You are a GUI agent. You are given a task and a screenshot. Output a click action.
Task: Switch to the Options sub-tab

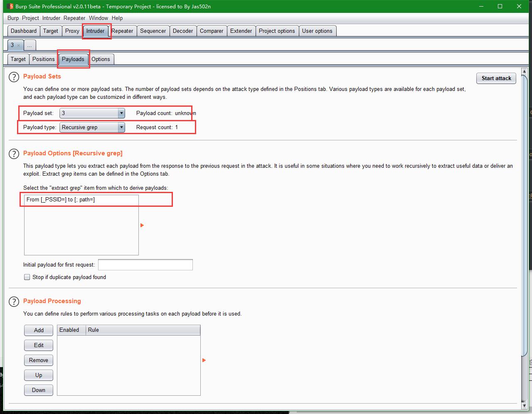[x=101, y=59]
